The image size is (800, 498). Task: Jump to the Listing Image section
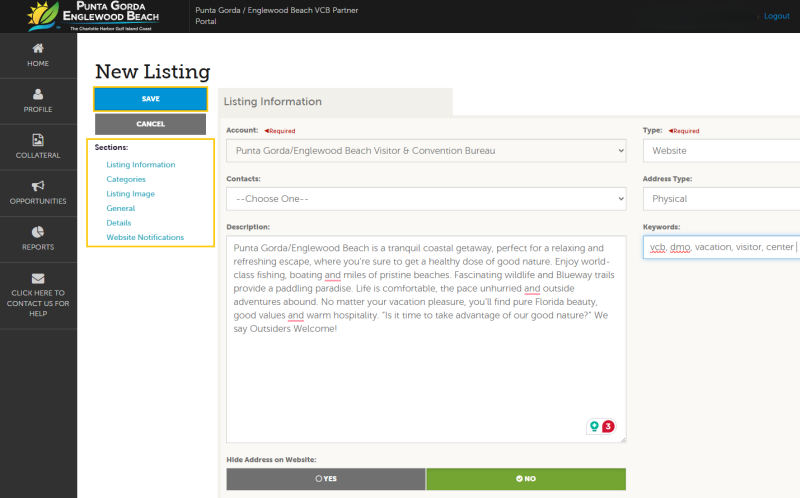pyautogui.click(x=131, y=193)
